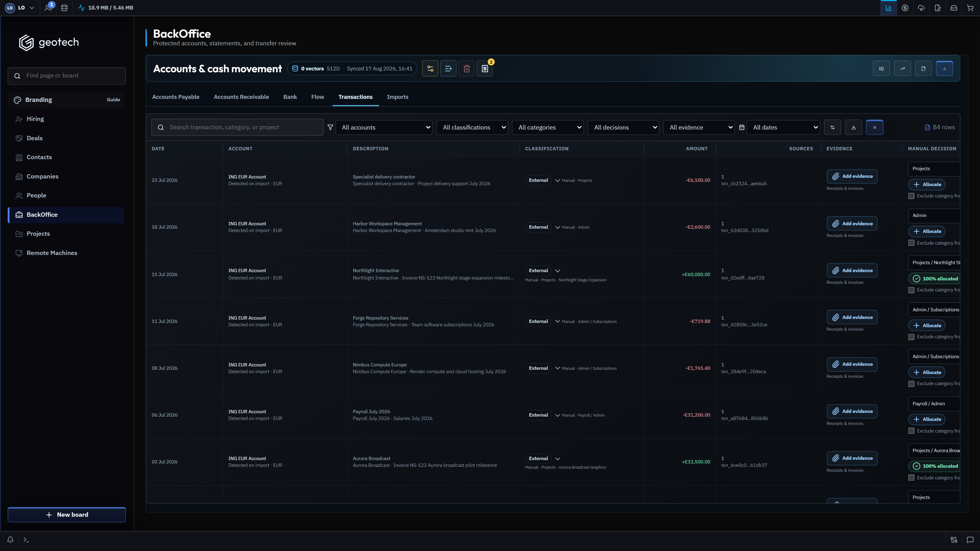Click the blue upload button in the header
The height and width of the screenshot is (551, 980).
click(944, 69)
